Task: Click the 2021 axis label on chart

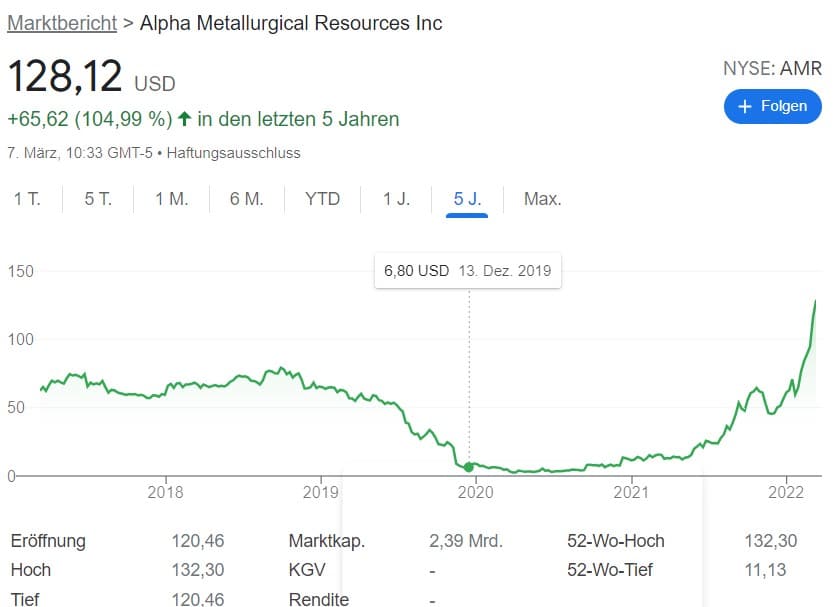Action: [x=631, y=492]
